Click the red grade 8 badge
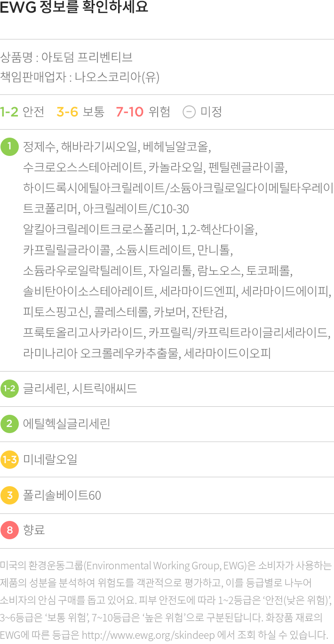 [x=9, y=530]
